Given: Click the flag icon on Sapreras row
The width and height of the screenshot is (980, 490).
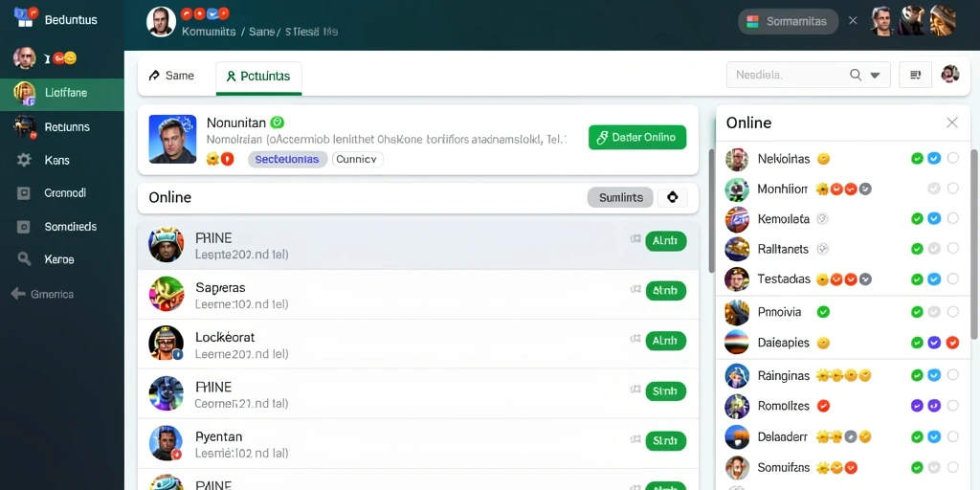Looking at the screenshot, I should (635, 289).
